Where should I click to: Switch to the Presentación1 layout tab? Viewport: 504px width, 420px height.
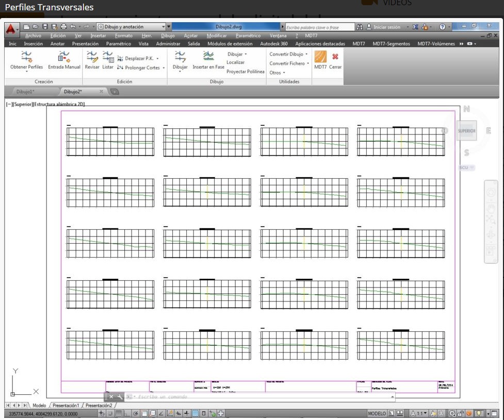tap(66, 406)
